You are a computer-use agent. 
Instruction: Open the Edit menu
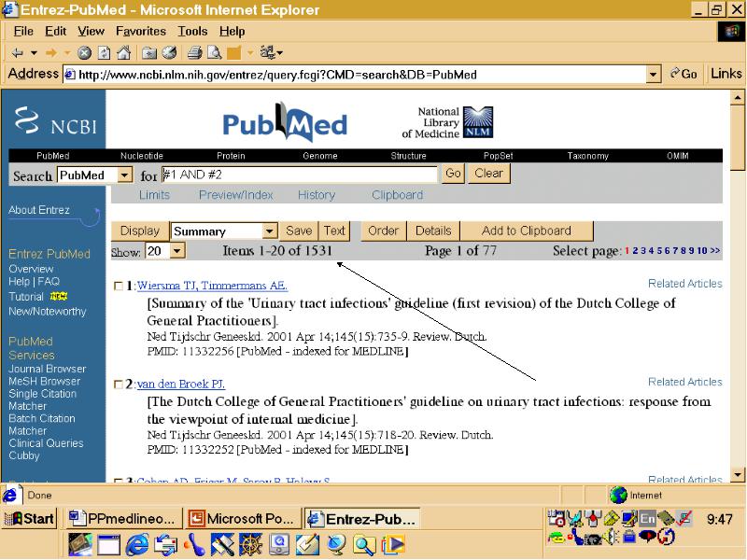click(x=56, y=32)
